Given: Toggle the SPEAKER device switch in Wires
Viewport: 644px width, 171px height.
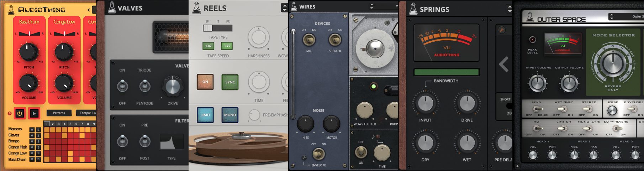Looking at the screenshot, I should pos(335,40).
